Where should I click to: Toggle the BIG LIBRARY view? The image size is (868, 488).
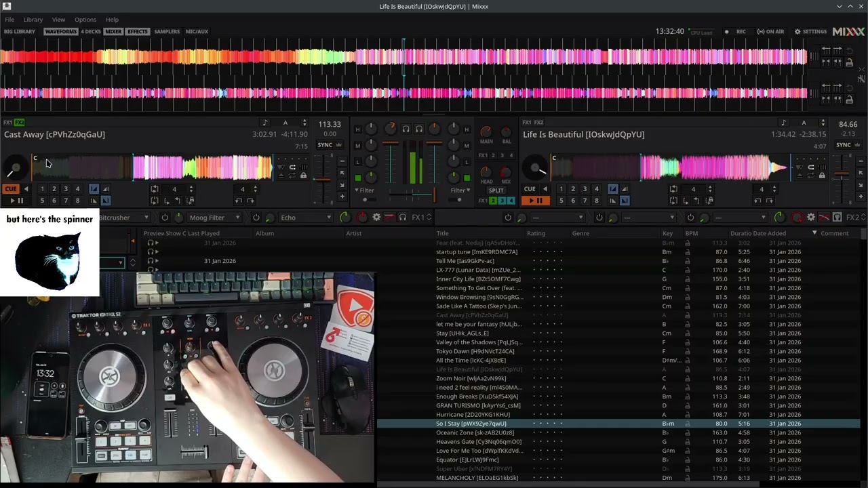point(20,31)
